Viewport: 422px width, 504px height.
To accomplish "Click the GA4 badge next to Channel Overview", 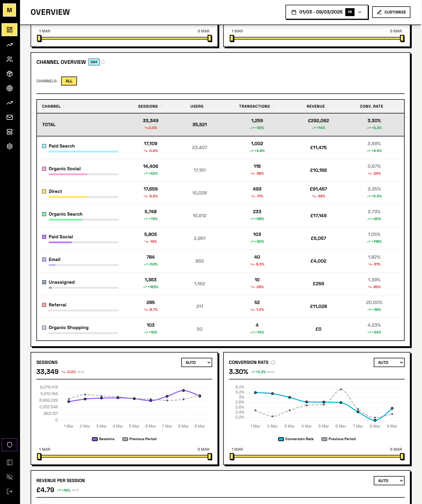I will click(x=94, y=62).
